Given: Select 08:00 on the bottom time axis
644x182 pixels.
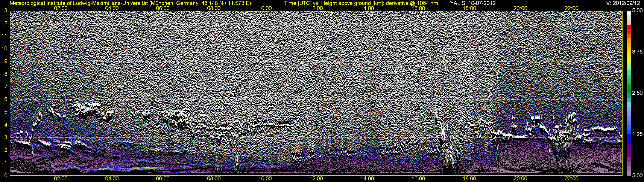Looking at the screenshot, I should click(x=214, y=179).
